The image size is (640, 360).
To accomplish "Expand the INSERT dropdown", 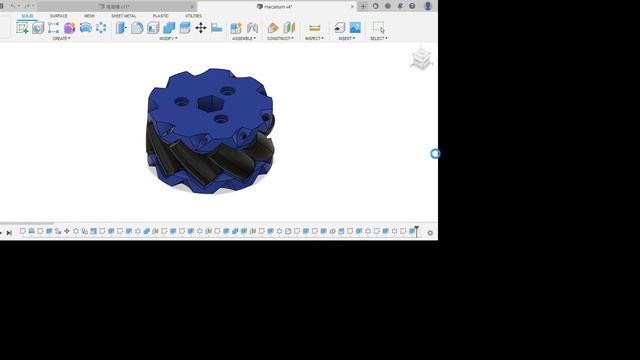I will tap(347, 38).
